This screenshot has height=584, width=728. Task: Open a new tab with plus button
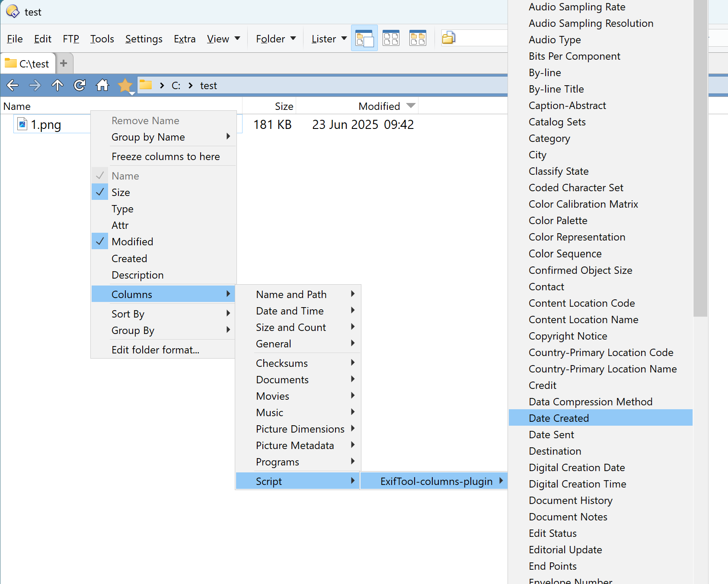(x=64, y=64)
